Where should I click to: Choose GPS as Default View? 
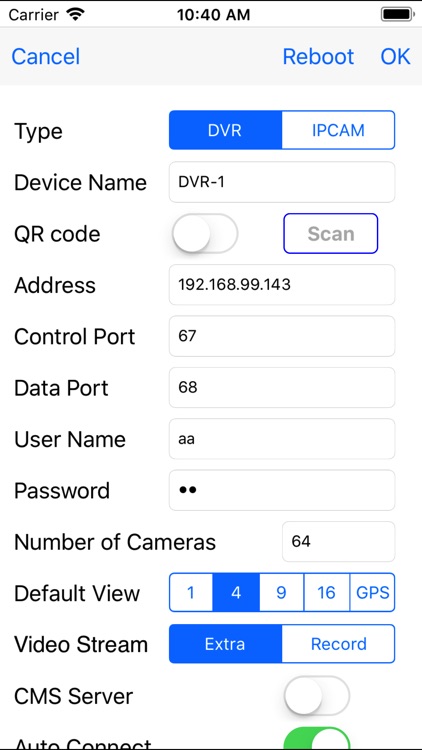pyautogui.click(x=372, y=593)
